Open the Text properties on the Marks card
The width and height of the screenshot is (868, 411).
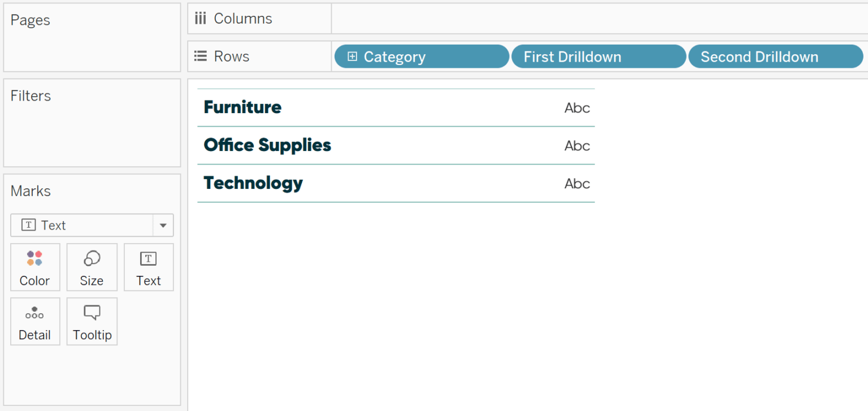point(148,267)
